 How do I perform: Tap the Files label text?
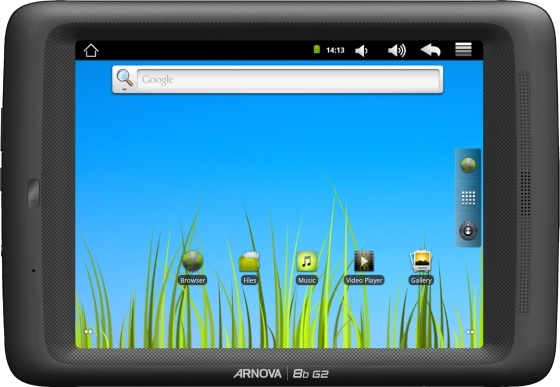[x=250, y=280]
